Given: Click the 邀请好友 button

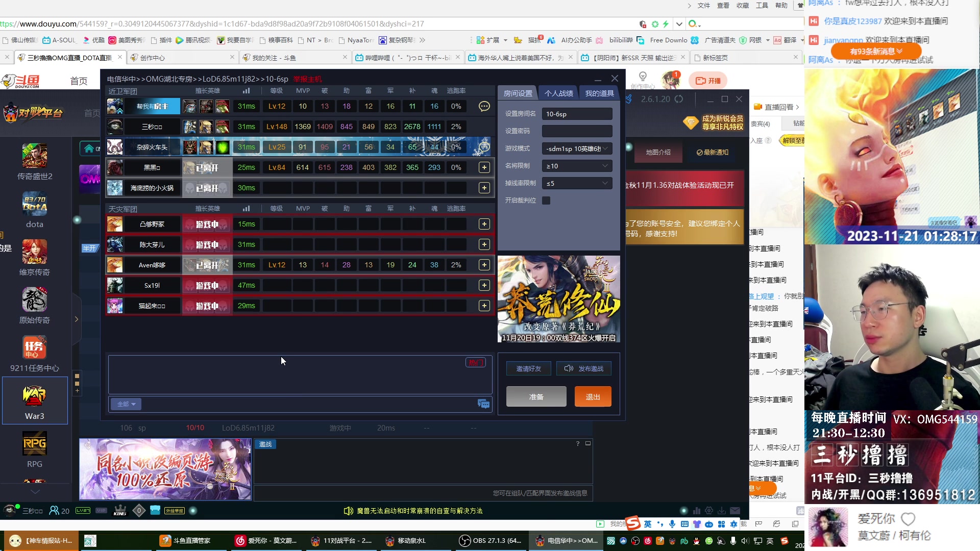Looking at the screenshot, I should pyautogui.click(x=528, y=368).
